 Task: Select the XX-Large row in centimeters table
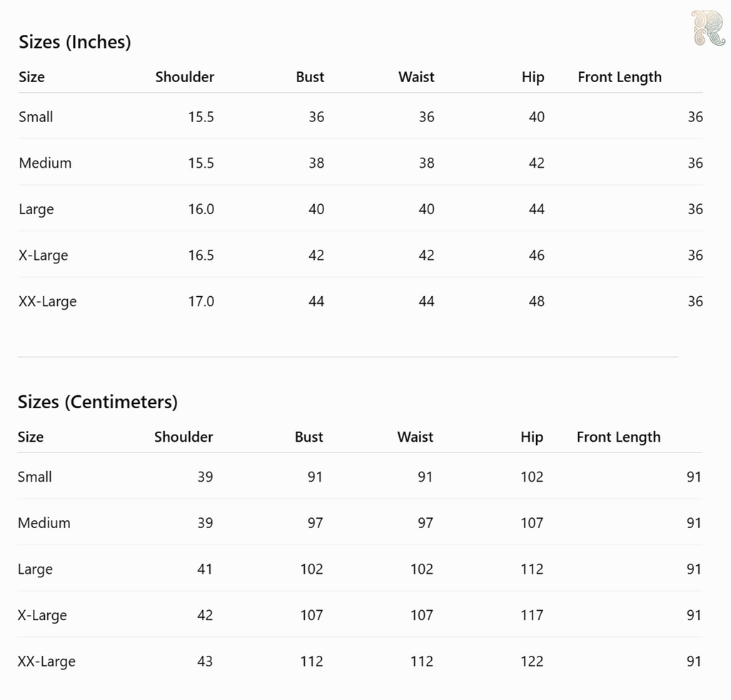(x=360, y=661)
